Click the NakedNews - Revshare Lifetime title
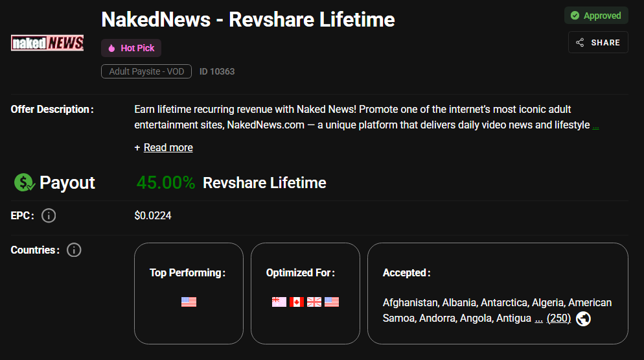Viewport: 644px width, 360px height. pyautogui.click(x=248, y=19)
